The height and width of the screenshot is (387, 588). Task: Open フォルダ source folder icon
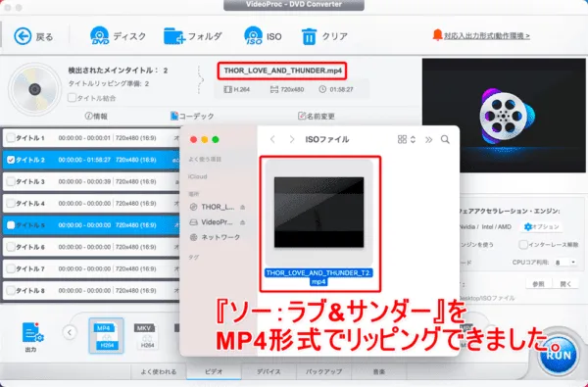coord(174,36)
